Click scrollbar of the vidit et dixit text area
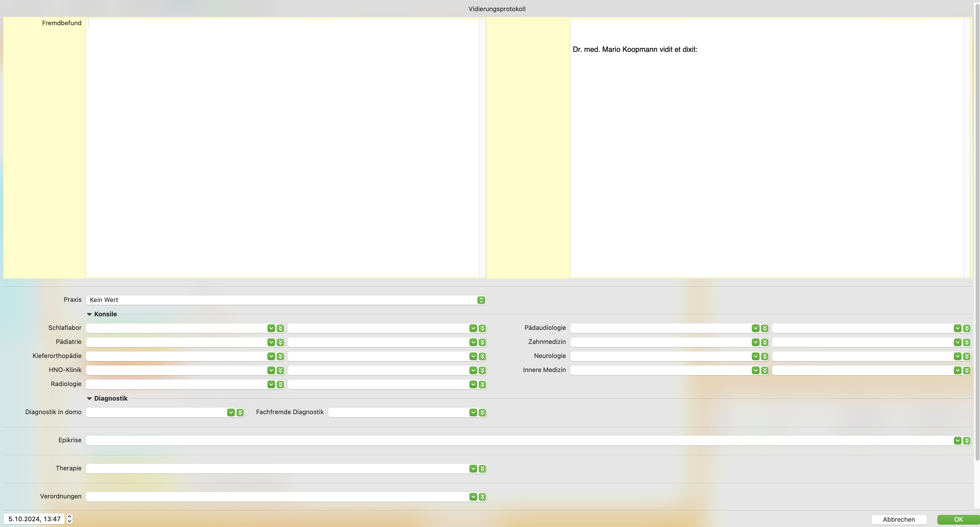The width and height of the screenshot is (980, 527). coord(967,148)
